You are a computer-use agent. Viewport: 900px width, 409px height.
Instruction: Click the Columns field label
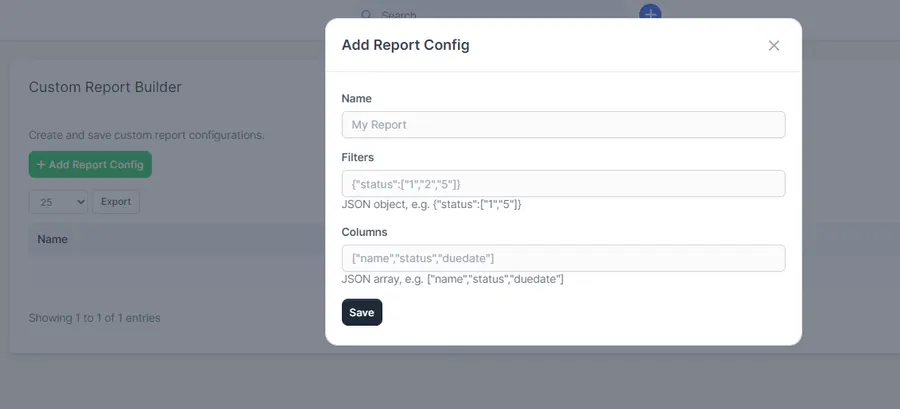click(364, 232)
